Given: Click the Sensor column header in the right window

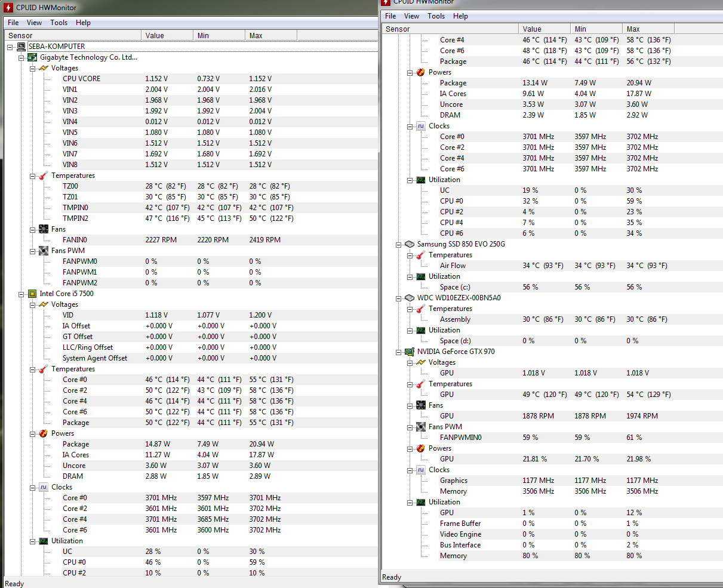Looking at the screenshot, I should click(450, 29).
